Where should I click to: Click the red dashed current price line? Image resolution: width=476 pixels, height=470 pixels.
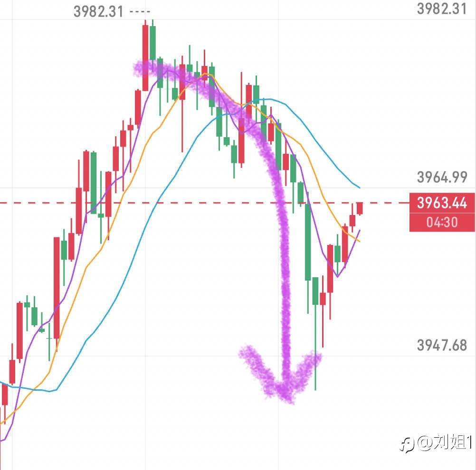pos(190,203)
